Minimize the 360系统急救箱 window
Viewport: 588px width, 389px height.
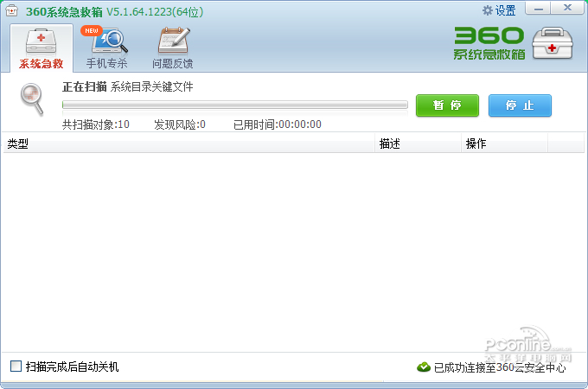pyautogui.click(x=538, y=9)
